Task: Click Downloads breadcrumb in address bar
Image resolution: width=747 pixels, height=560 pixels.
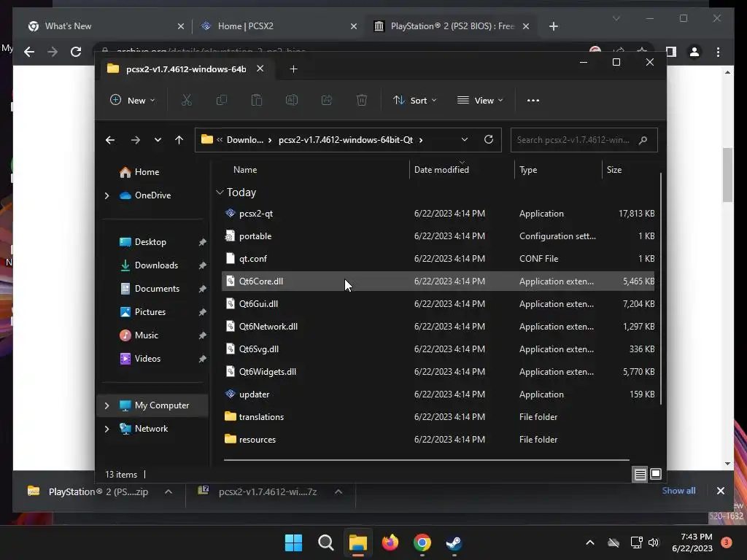Action: point(245,139)
